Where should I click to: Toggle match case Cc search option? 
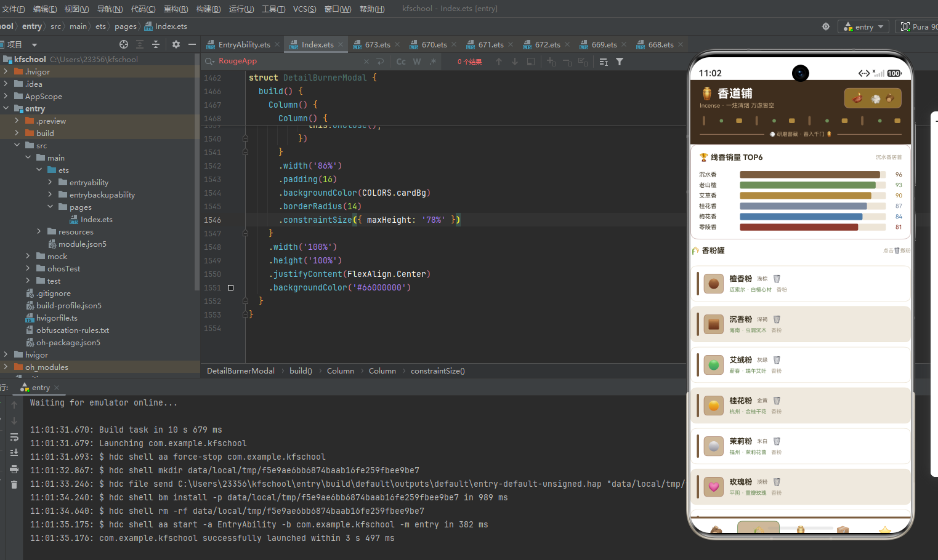(401, 62)
